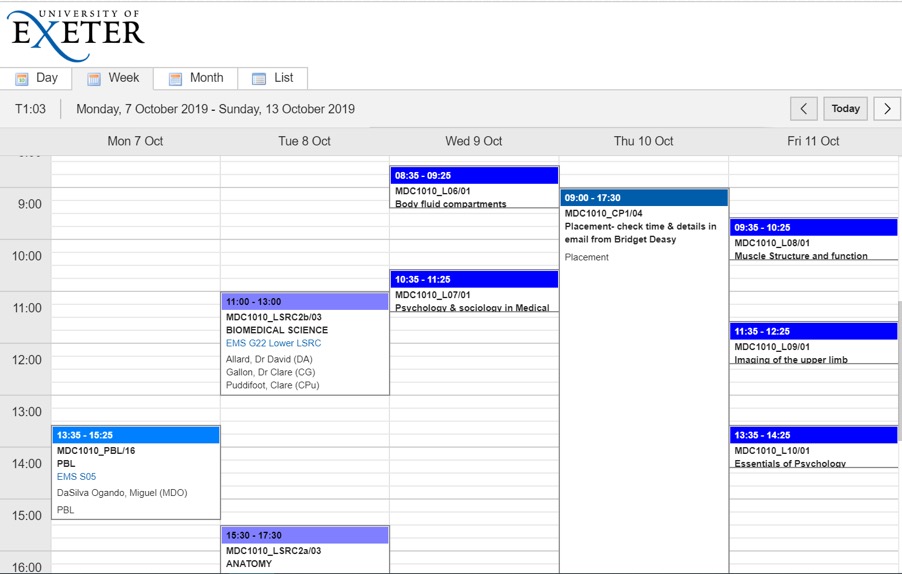The height and width of the screenshot is (574, 902).
Task: Click the University of Exeter logo
Action: (76, 31)
